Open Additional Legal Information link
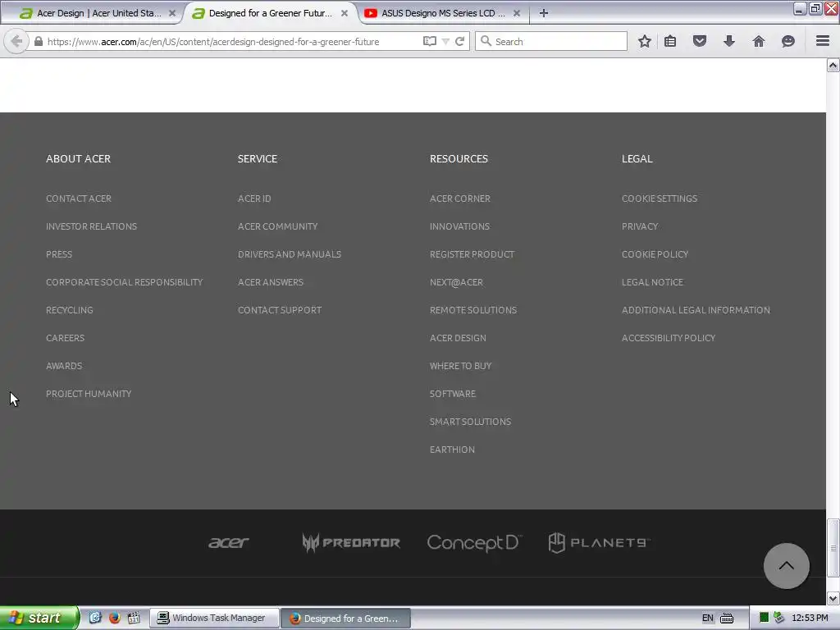Image resolution: width=840 pixels, height=630 pixels. click(x=696, y=309)
